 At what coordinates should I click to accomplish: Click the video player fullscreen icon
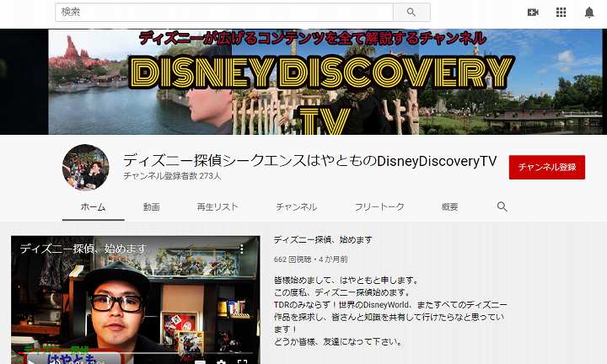(x=242, y=361)
